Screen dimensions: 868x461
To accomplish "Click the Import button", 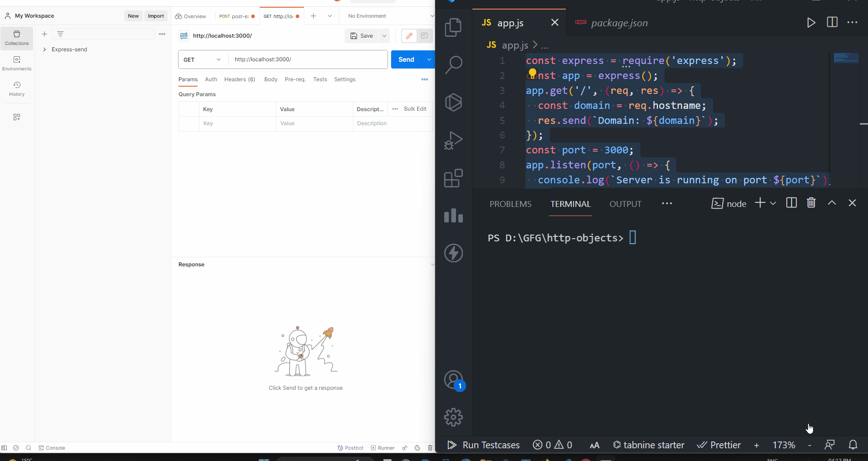I will pos(156,16).
